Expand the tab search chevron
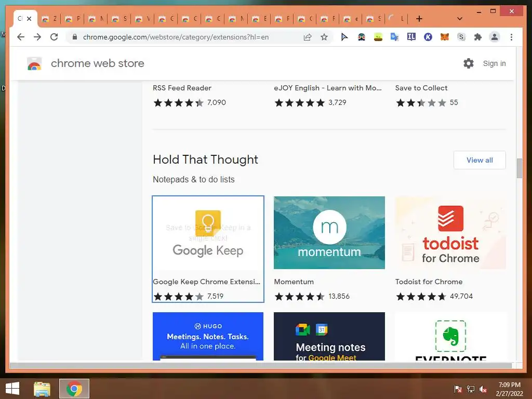 (460, 19)
